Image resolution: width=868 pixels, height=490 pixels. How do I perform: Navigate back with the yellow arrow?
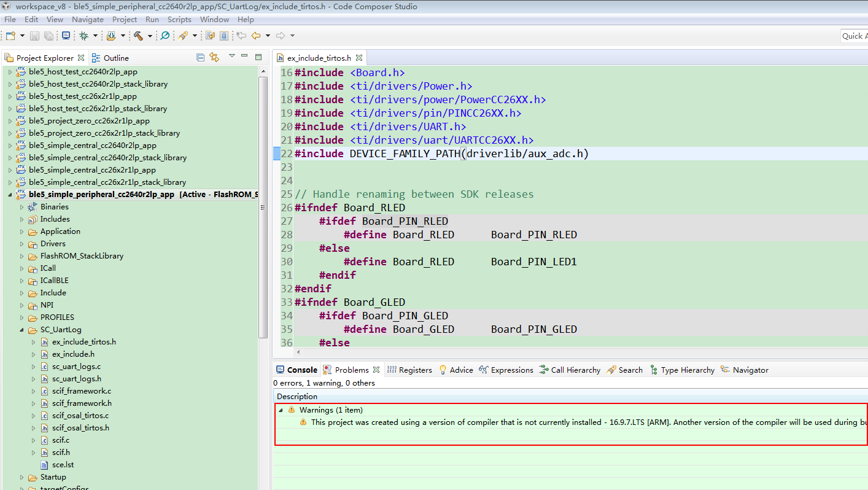pyautogui.click(x=256, y=36)
